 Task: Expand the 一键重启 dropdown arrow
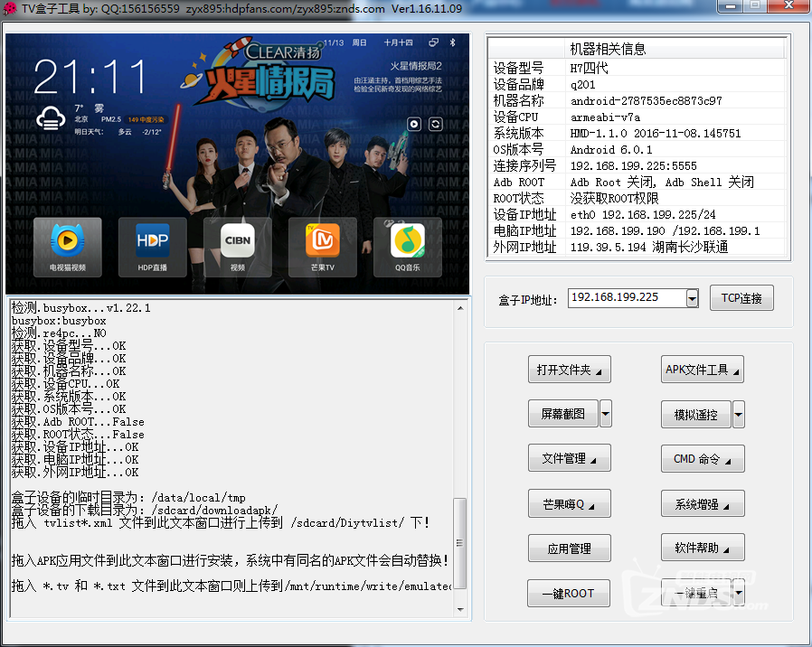(739, 593)
